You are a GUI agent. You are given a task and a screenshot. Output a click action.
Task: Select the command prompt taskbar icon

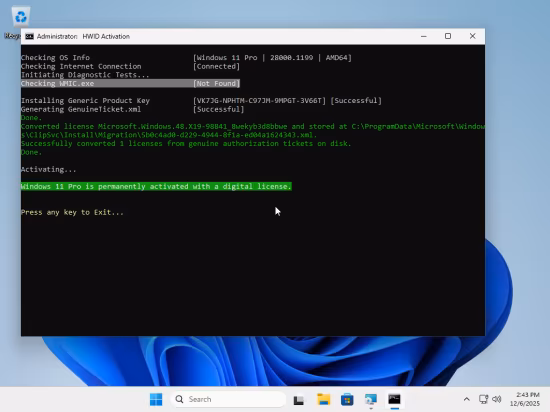coord(395,399)
